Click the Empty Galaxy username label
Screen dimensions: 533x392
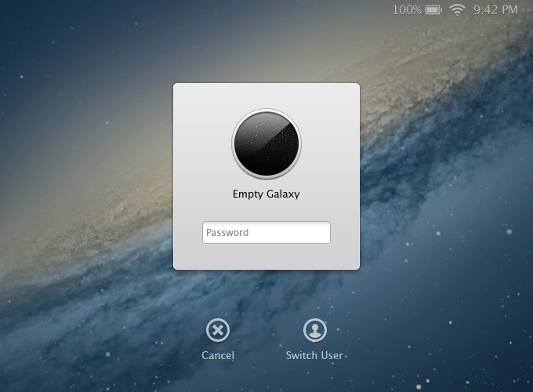(x=266, y=194)
